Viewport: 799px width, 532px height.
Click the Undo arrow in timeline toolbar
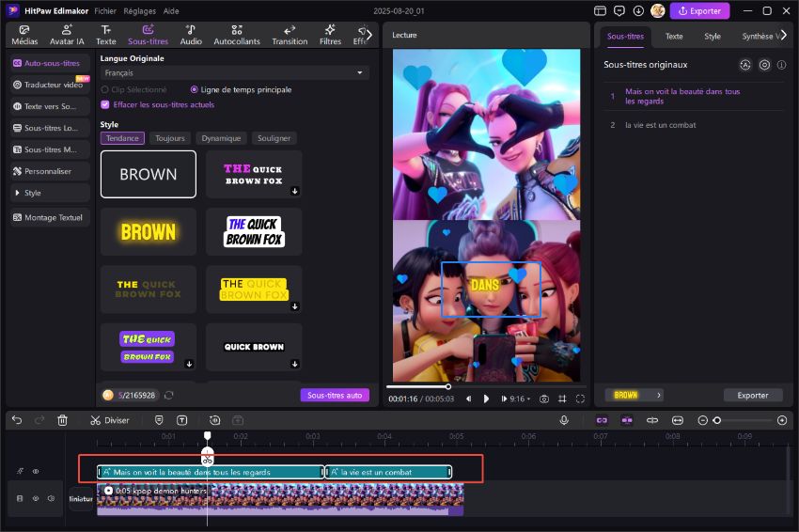point(16,420)
